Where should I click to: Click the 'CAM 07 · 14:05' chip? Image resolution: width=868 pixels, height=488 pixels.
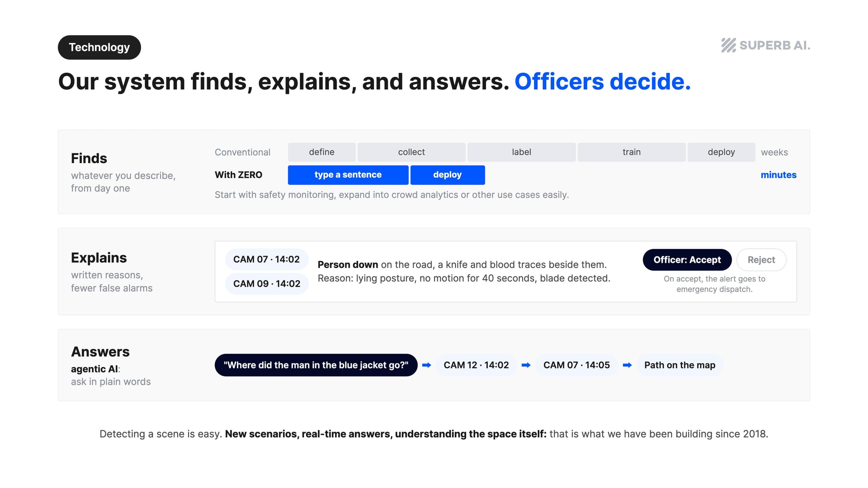(x=576, y=365)
